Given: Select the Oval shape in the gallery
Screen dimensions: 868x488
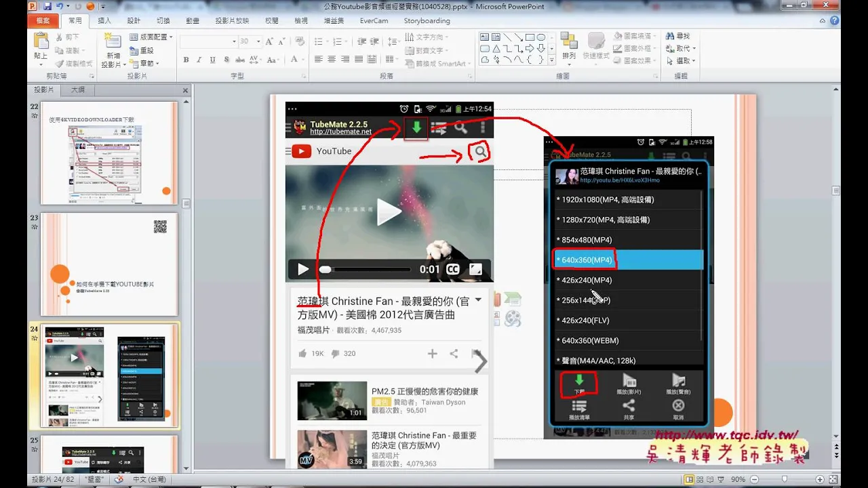Looking at the screenshot, I should point(540,37).
